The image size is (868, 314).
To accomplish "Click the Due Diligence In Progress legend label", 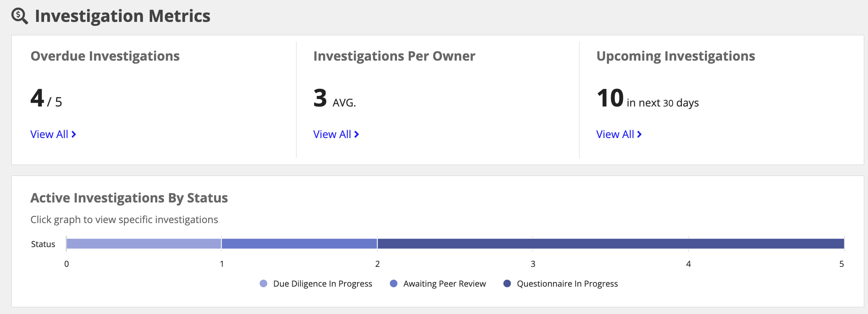I will (x=323, y=284).
